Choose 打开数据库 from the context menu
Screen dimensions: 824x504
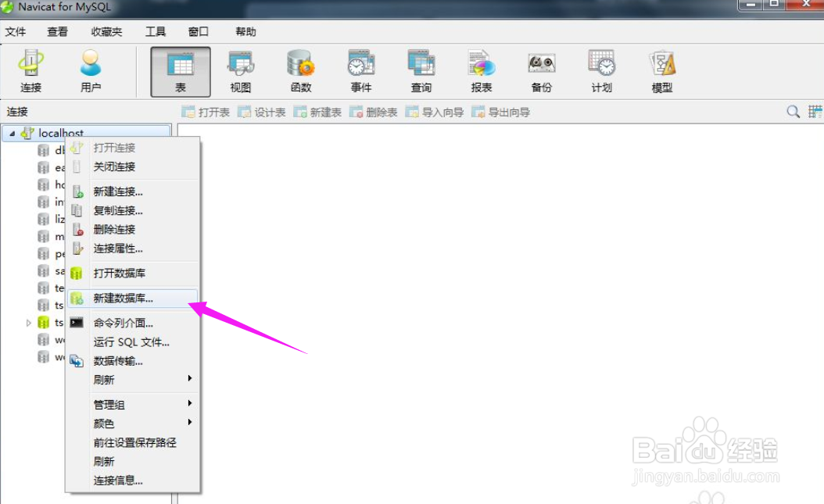pos(133,273)
